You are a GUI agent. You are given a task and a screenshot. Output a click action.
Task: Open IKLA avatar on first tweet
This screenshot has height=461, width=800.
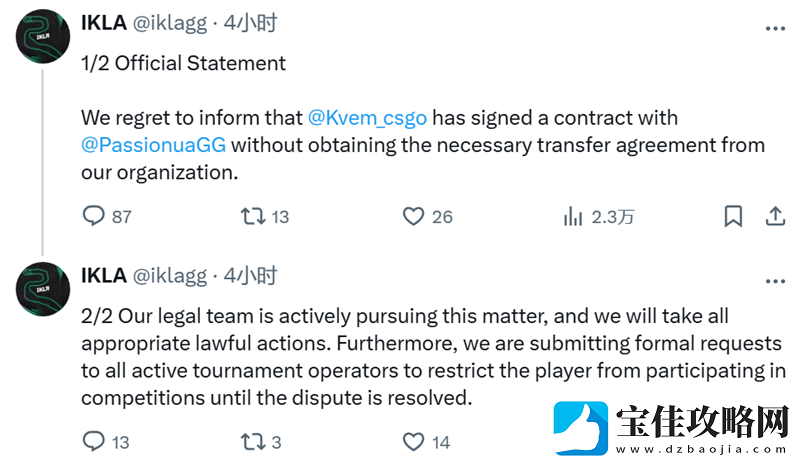point(43,36)
